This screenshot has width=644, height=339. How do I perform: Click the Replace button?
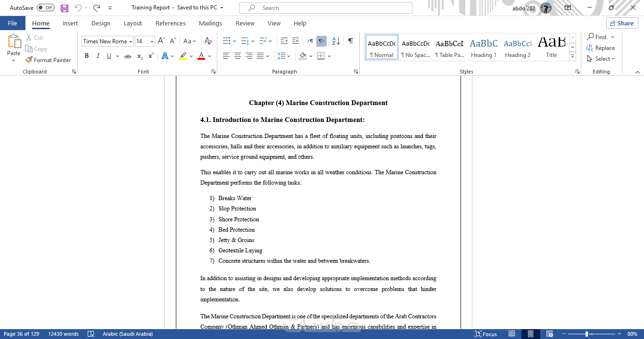[x=601, y=48]
